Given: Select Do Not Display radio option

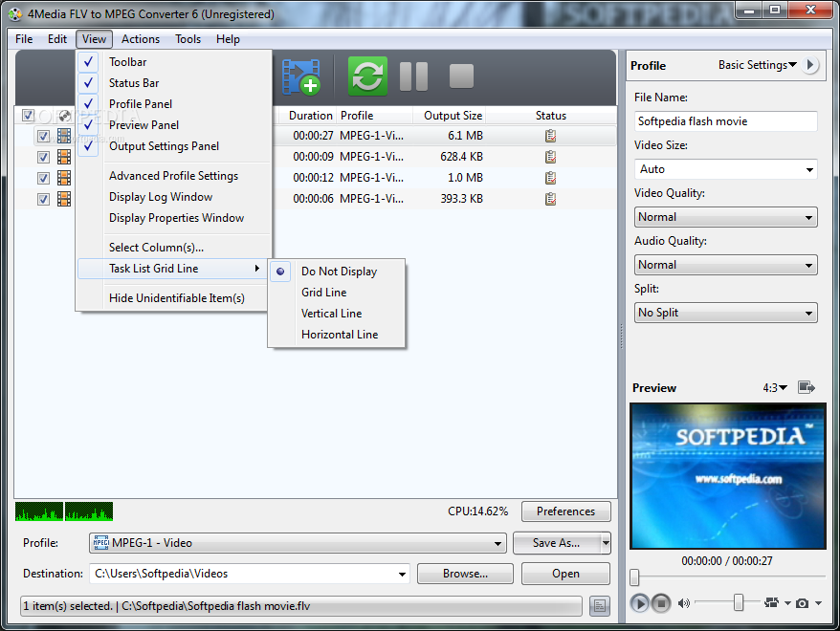Looking at the screenshot, I should pyautogui.click(x=337, y=272).
